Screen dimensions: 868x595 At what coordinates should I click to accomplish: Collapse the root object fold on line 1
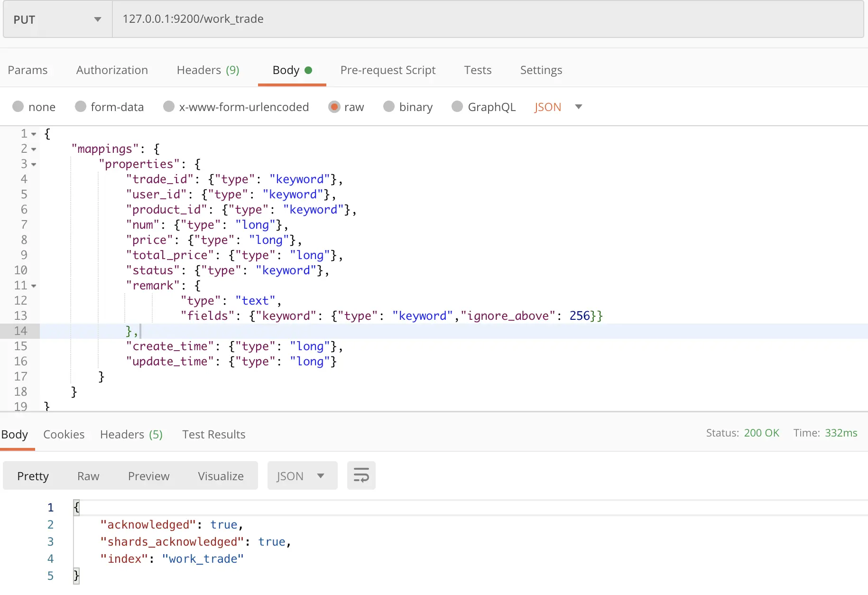[x=34, y=134]
